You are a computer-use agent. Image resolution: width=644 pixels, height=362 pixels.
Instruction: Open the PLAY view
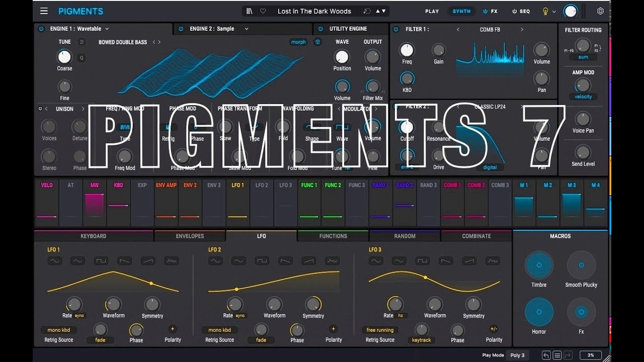[432, 11]
